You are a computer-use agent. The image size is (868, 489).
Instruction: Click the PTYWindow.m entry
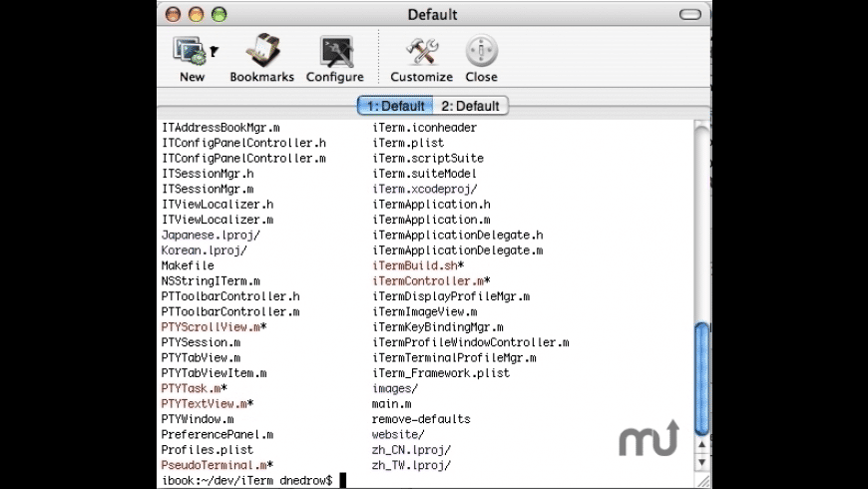(198, 420)
